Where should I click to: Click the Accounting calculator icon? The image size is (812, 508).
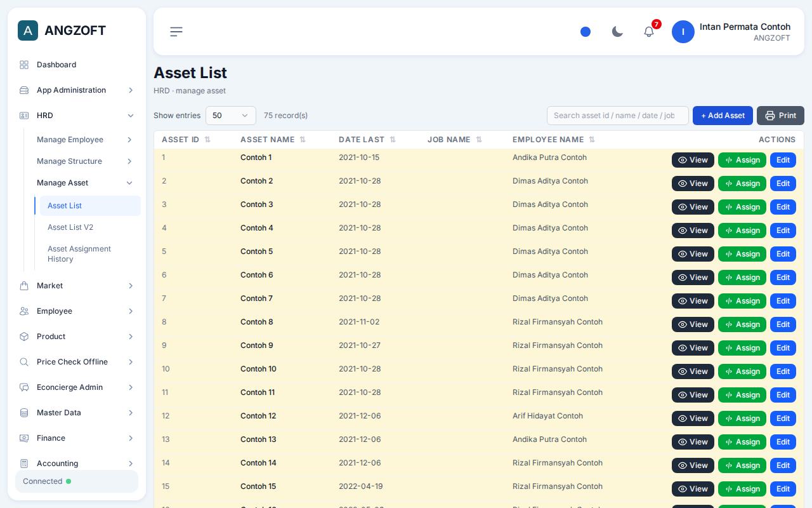pyautogui.click(x=24, y=464)
